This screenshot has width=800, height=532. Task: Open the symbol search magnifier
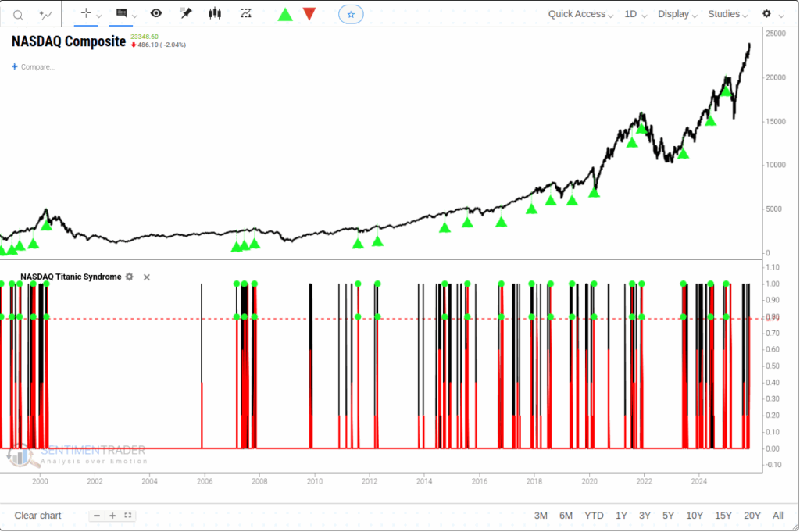click(16, 13)
